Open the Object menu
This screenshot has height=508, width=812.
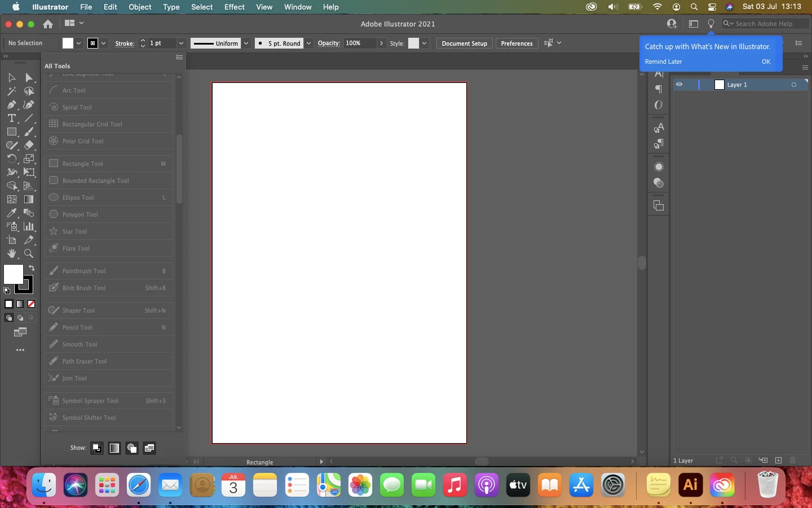pos(140,7)
